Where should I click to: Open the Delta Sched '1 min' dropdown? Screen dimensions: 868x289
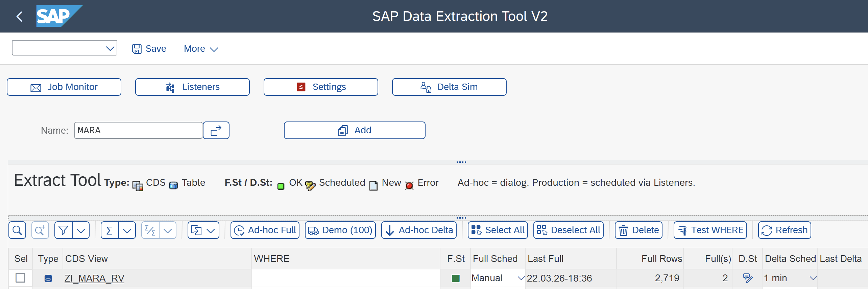[x=813, y=278]
